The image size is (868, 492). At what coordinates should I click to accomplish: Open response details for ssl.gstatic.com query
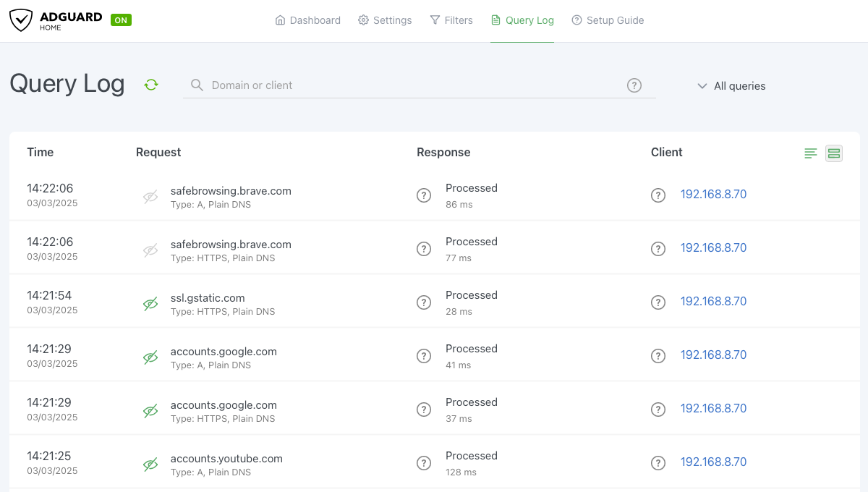click(x=424, y=302)
